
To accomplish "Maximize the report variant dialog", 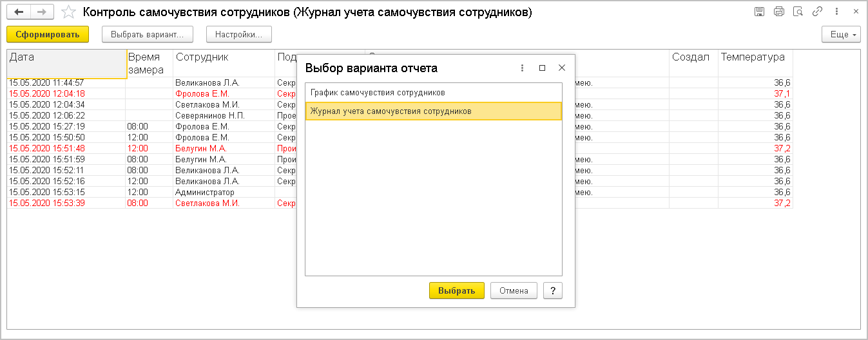I will coord(542,68).
